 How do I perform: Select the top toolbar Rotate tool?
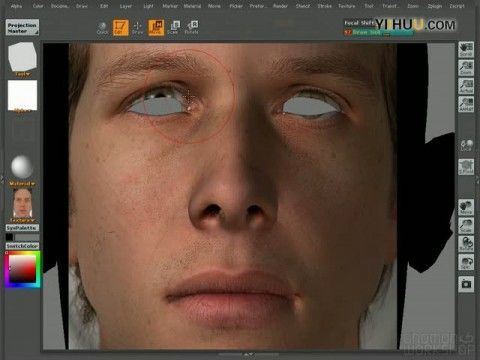tap(192, 28)
